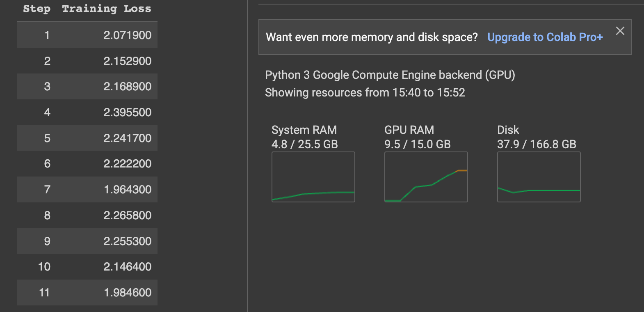The width and height of the screenshot is (644, 312).
Task: Select the step 1 loss value 2.071900
Action: [x=127, y=35]
